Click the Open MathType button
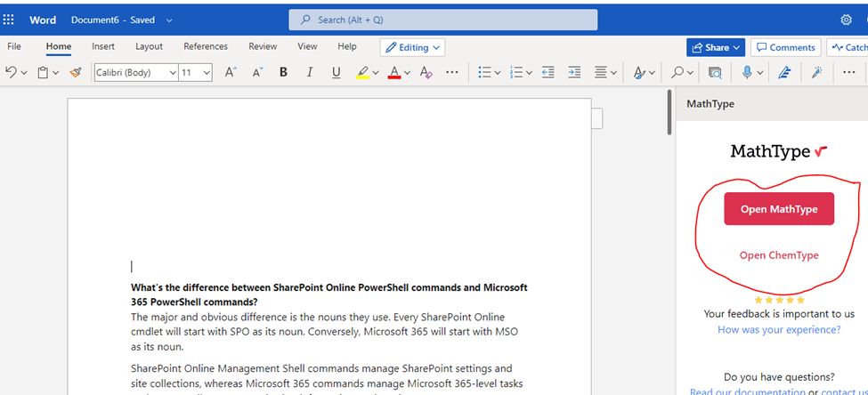This screenshot has height=395, width=868. (779, 208)
